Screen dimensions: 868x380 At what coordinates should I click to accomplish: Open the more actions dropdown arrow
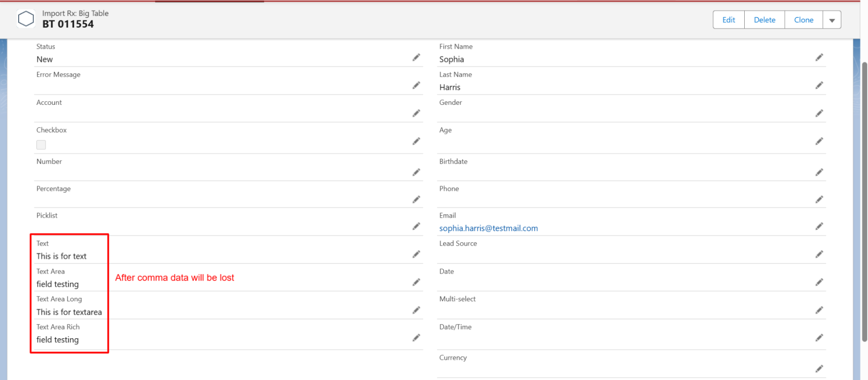pyautogui.click(x=832, y=20)
